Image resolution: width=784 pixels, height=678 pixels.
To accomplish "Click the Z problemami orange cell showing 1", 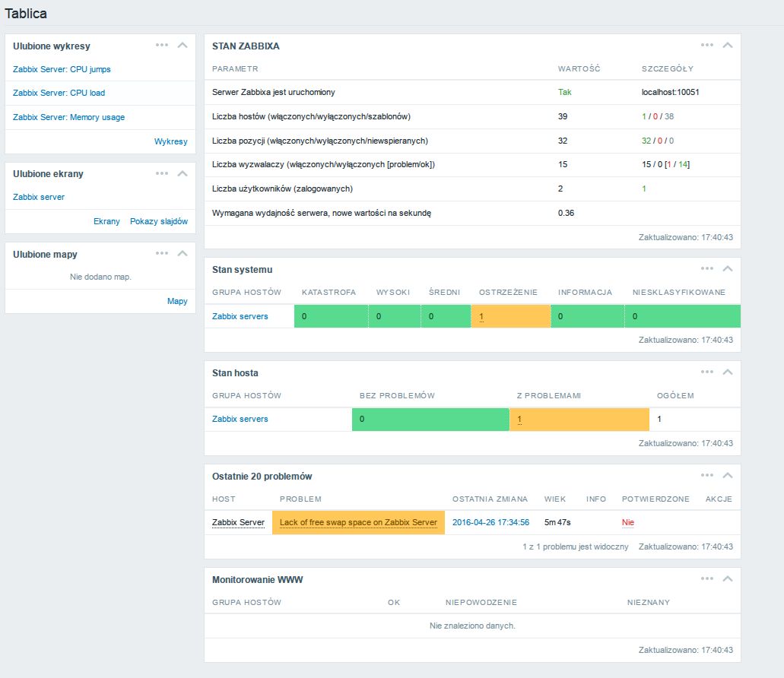I will click(579, 420).
